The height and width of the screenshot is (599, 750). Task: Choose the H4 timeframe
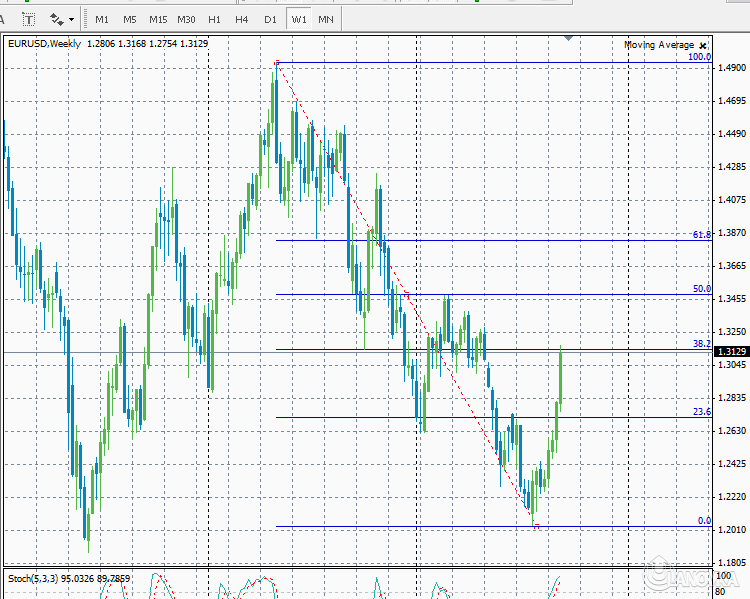tap(242, 19)
